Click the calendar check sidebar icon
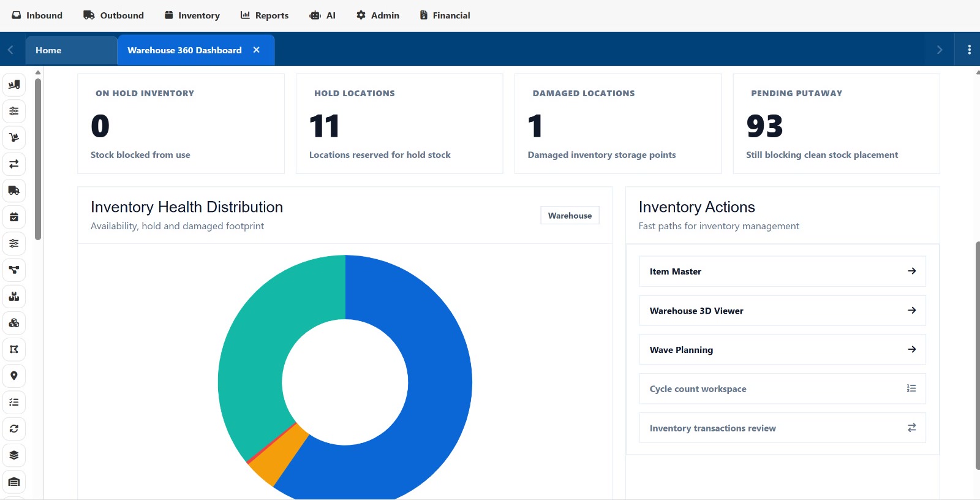This screenshot has width=980, height=500. point(14,217)
